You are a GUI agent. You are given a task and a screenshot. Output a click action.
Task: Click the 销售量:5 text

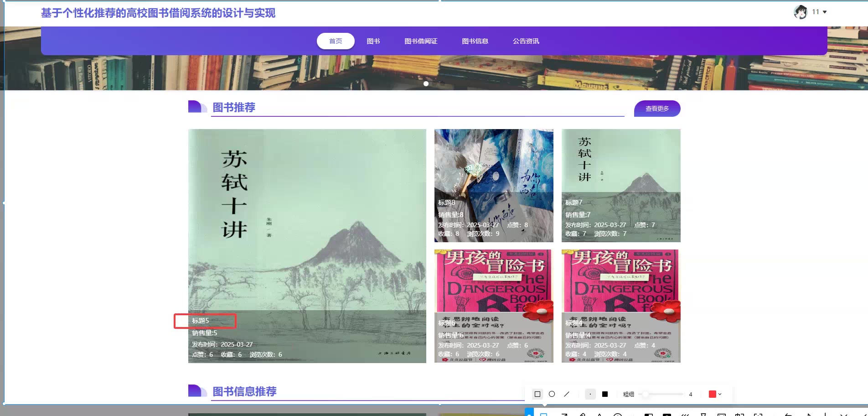coord(205,333)
